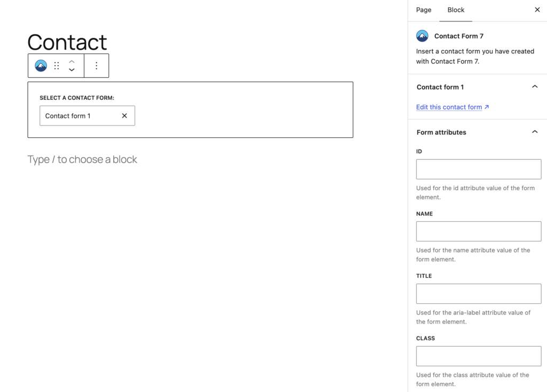Click the Contact page title
Viewport: 547px width, 392px height.
click(67, 42)
